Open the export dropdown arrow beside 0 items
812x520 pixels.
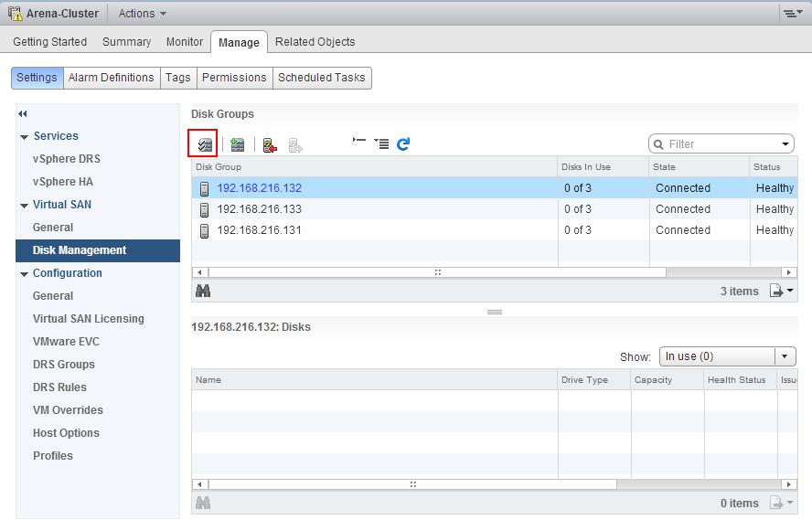pyautogui.click(x=790, y=503)
